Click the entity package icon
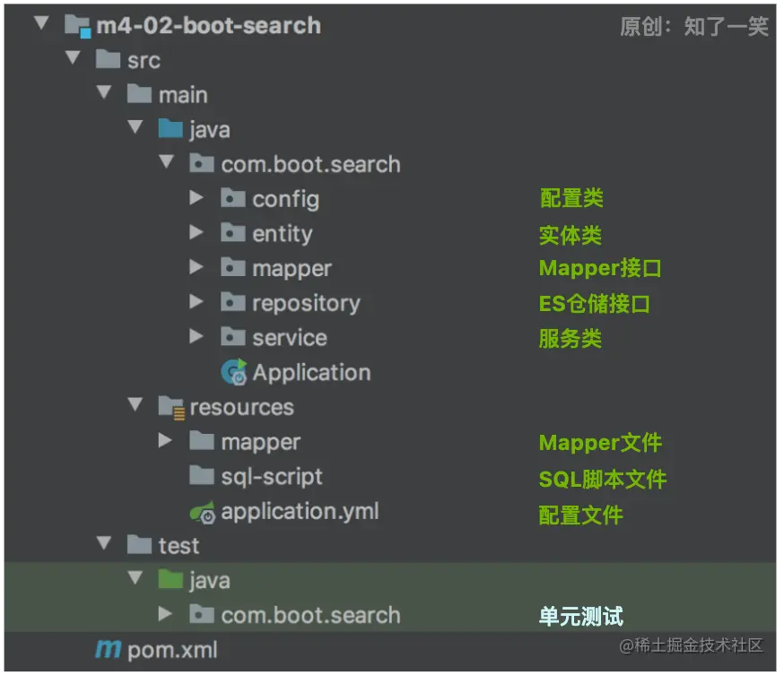Image resolution: width=784 pixels, height=675 pixels. point(233,232)
